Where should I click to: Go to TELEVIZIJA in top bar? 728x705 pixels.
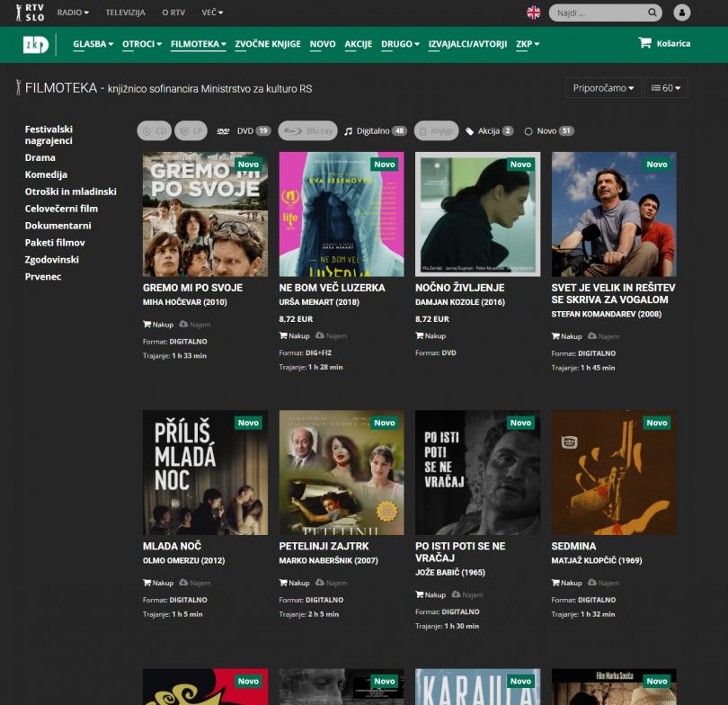pyautogui.click(x=125, y=13)
